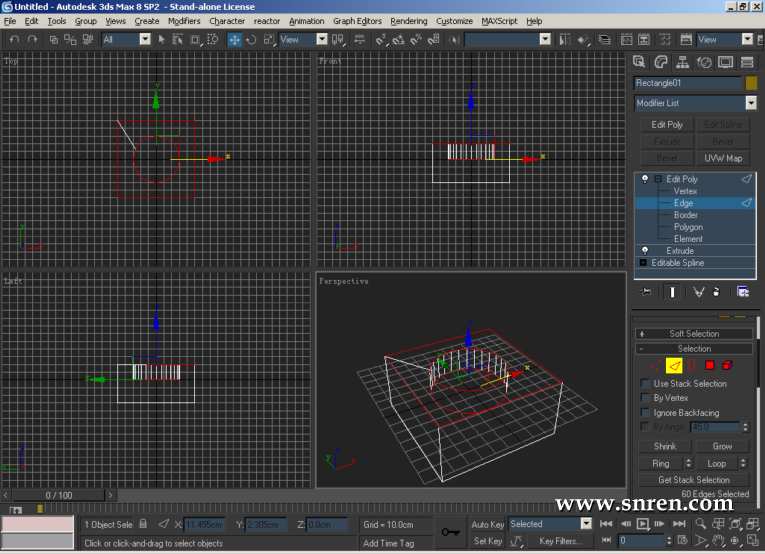This screenshot has height=554, width=765.
Task: Click Remove modifier from the stack icon
Action: 716,292
